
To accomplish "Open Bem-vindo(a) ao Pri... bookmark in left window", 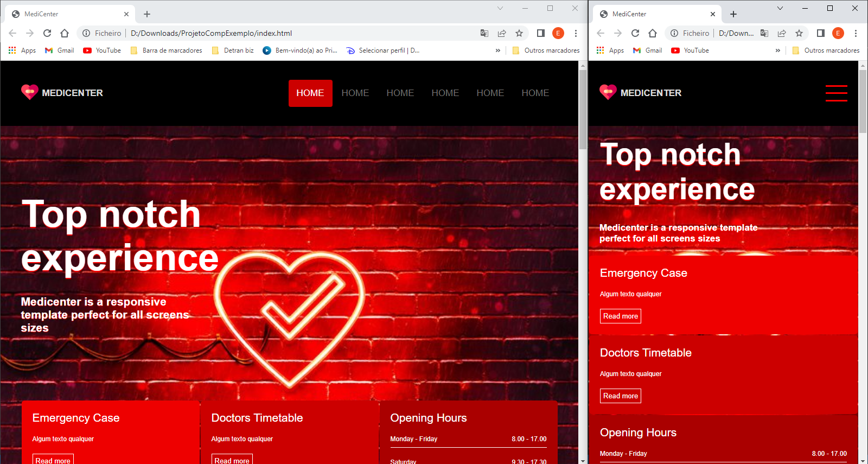I will click(x=301, y=50).
